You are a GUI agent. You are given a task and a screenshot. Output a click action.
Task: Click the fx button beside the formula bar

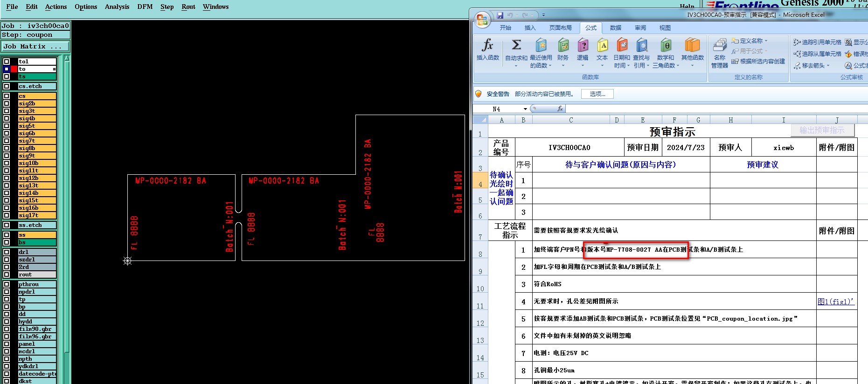[560, 109]
